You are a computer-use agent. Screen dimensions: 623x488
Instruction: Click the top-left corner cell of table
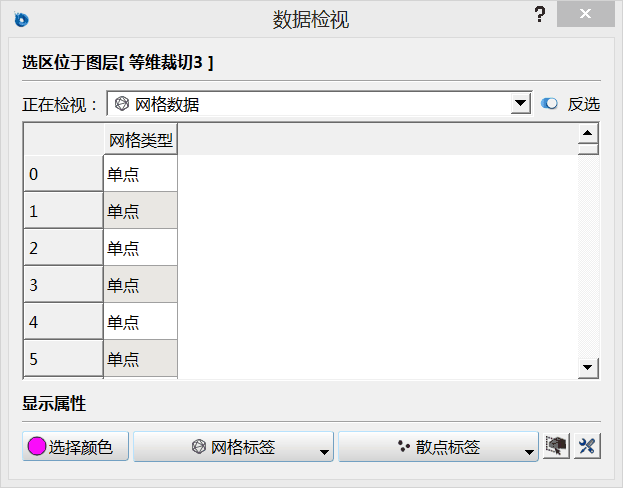[x=64, y=139]
